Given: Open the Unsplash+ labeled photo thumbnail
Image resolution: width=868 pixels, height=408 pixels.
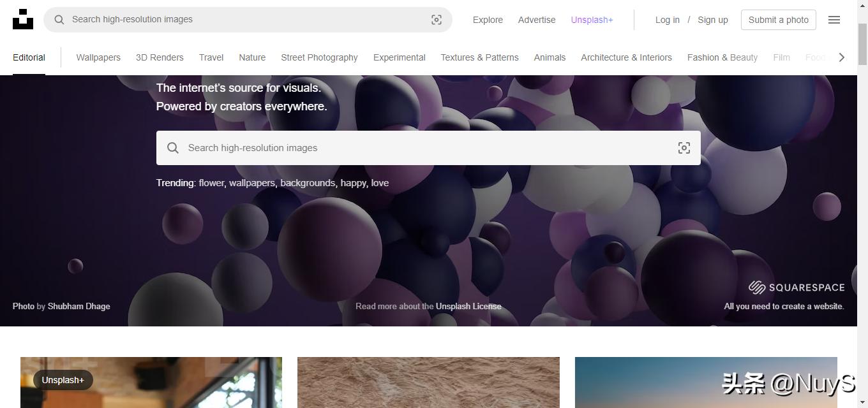Looking at the screenshot, I should coord(151,382).
